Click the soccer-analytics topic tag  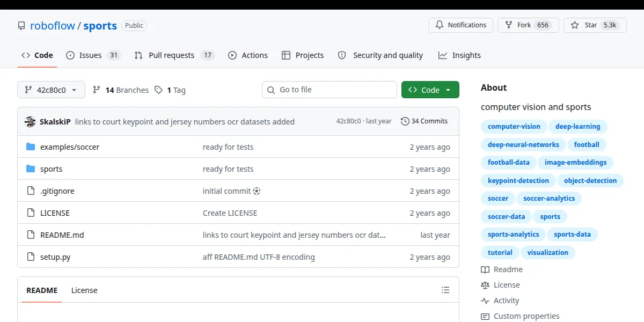tap(549, 199)
